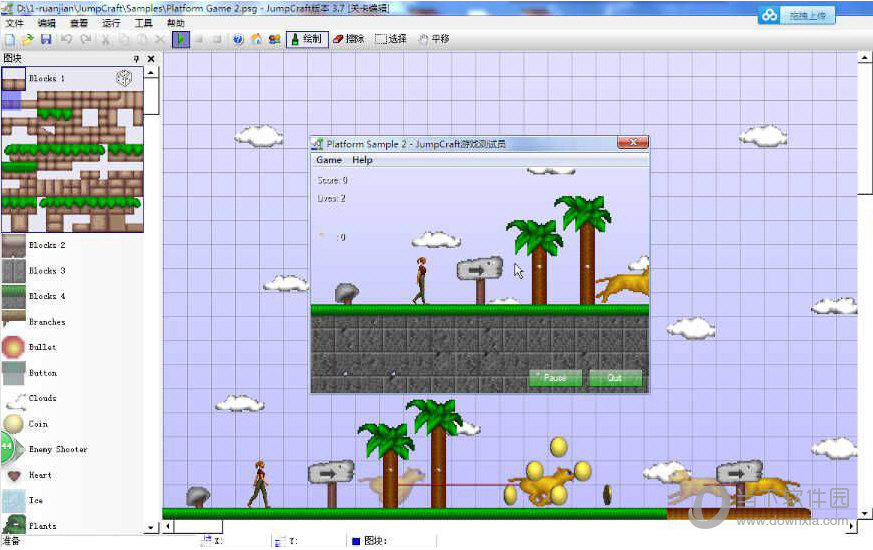Select the Plants tile group
This screenshot has height=550, width=873.
pyautogui.click(x=72, y=525)
